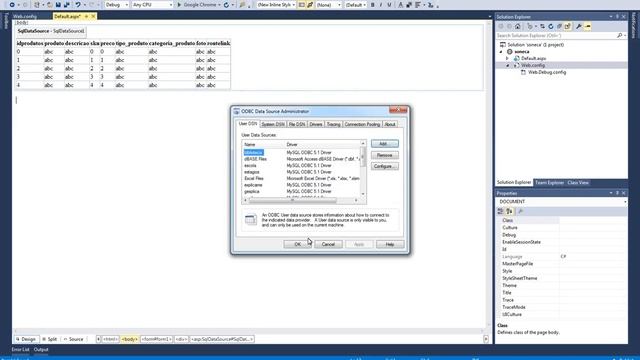Image resolution: width=640 pixels, height=360 pixels.
Task: Switch to the Connection Pooling tab
Action: [x=362, y=124]
